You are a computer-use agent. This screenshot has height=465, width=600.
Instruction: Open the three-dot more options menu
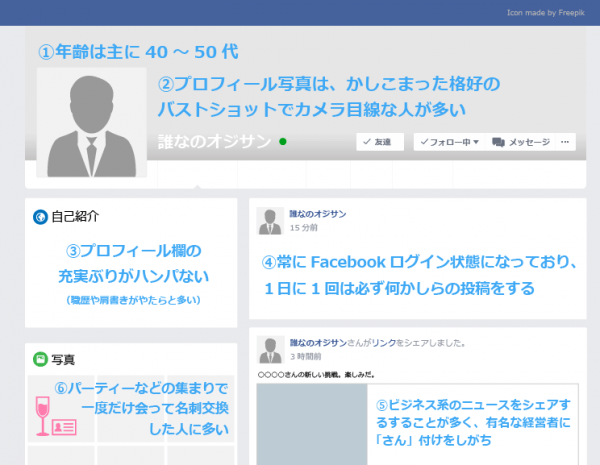click(567, 143)
